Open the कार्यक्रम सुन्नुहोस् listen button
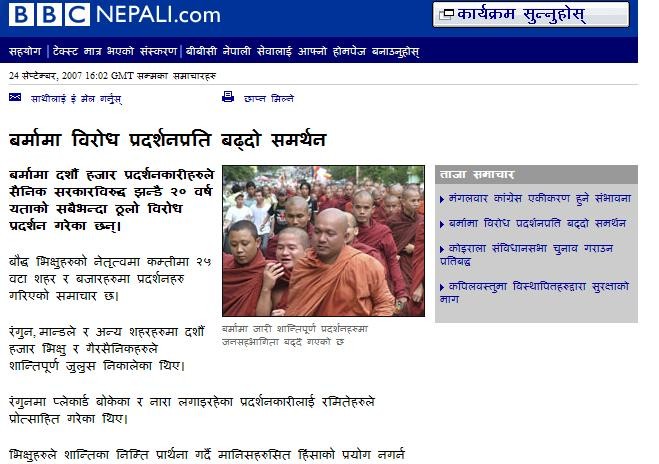The image size is (659, 464). click(x=531, y=15)
